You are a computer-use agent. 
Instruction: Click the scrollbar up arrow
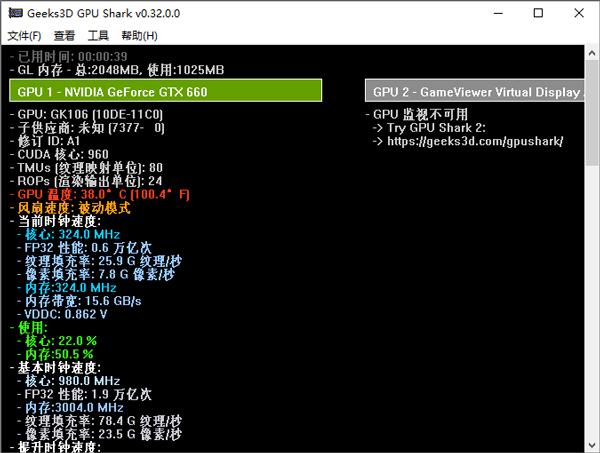point(592,53)
